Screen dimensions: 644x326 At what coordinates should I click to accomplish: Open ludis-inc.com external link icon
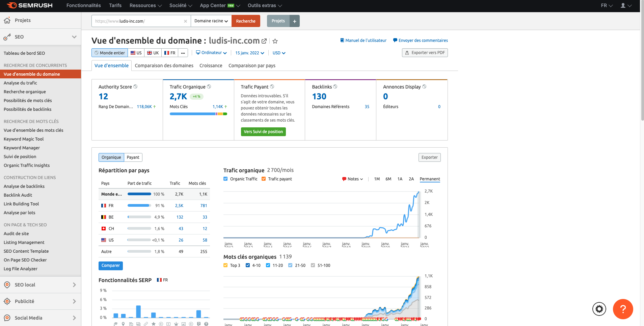tap(264, 41)
